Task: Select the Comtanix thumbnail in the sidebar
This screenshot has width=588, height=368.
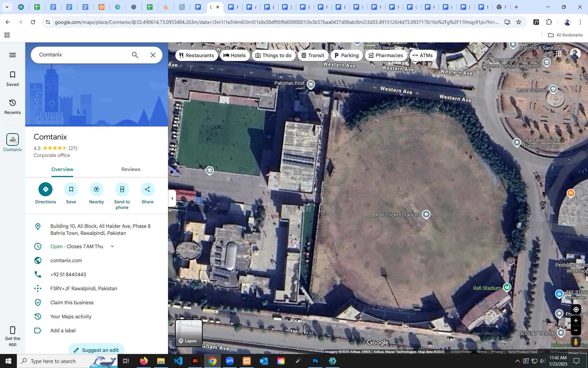Action: (x=13, y=139)
